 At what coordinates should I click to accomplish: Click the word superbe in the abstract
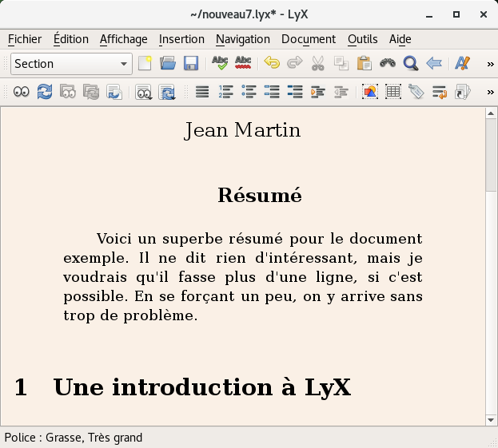(192, 239)
